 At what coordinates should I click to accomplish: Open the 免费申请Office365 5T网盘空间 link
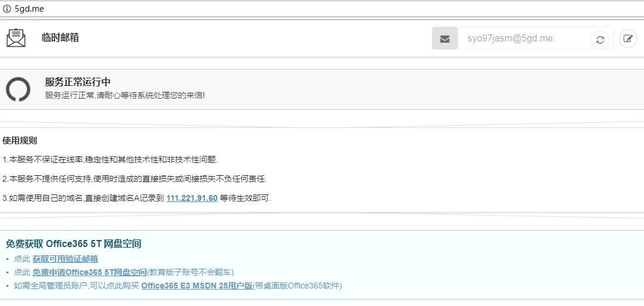[89, 272]
